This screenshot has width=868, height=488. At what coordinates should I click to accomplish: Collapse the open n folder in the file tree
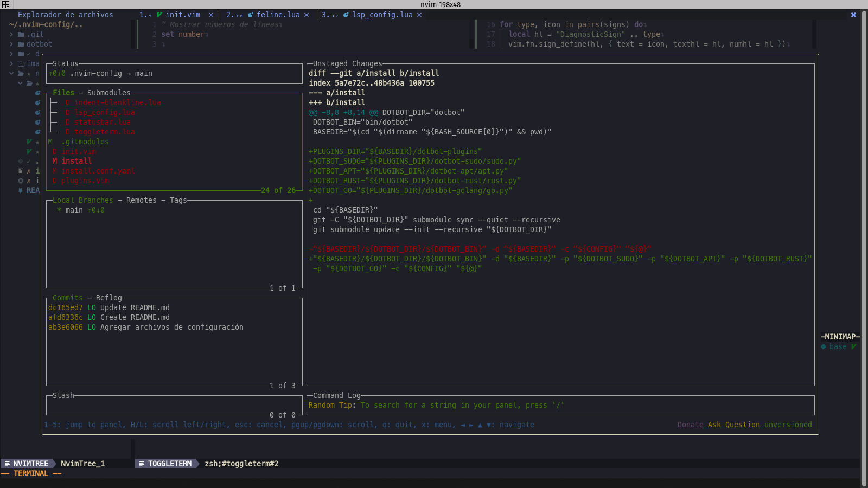11,73
